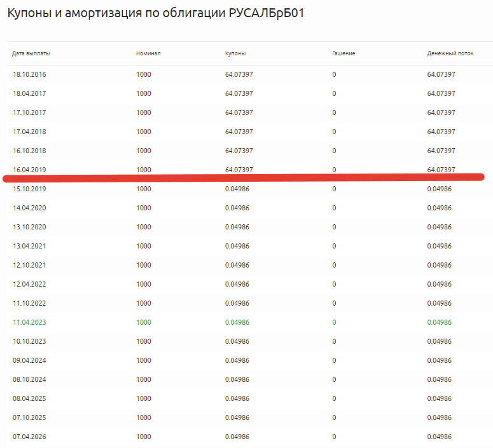Click the green highlighted date 11.04.2023
Screen dimensions: 493x448
click(29, 322)
